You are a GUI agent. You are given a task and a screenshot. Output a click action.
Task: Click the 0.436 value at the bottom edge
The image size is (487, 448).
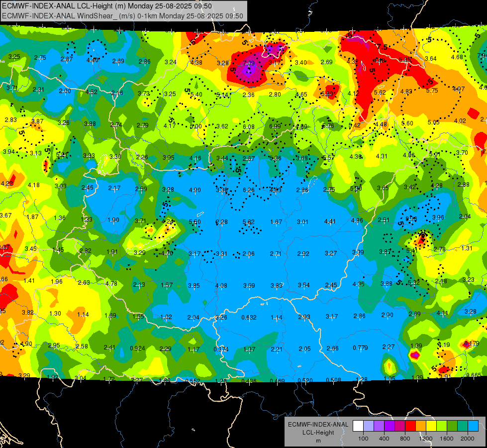[x=249, y=381]
